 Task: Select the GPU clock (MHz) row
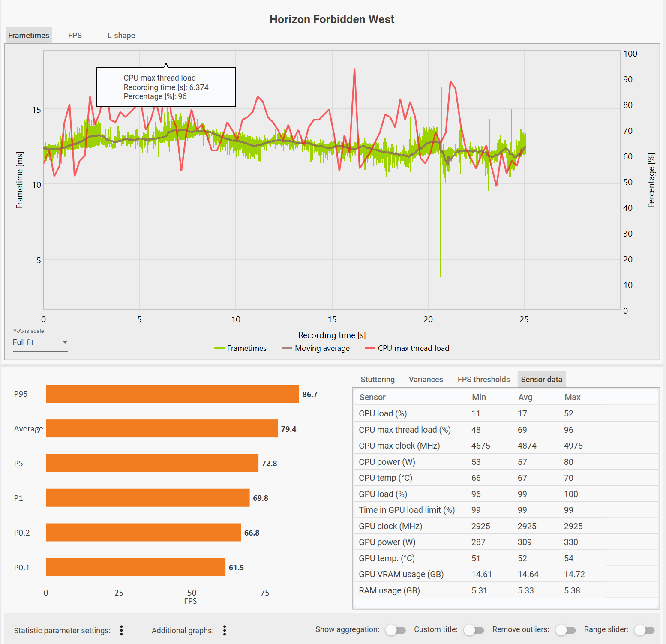click(x=506, y=526)
